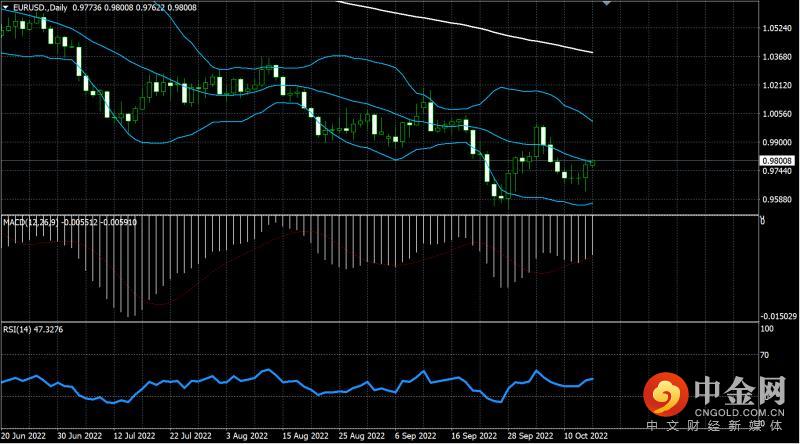800x444 pixels.
Task: Click the 22 Jul 2022 date label
Action: click(x=190, y=436)
